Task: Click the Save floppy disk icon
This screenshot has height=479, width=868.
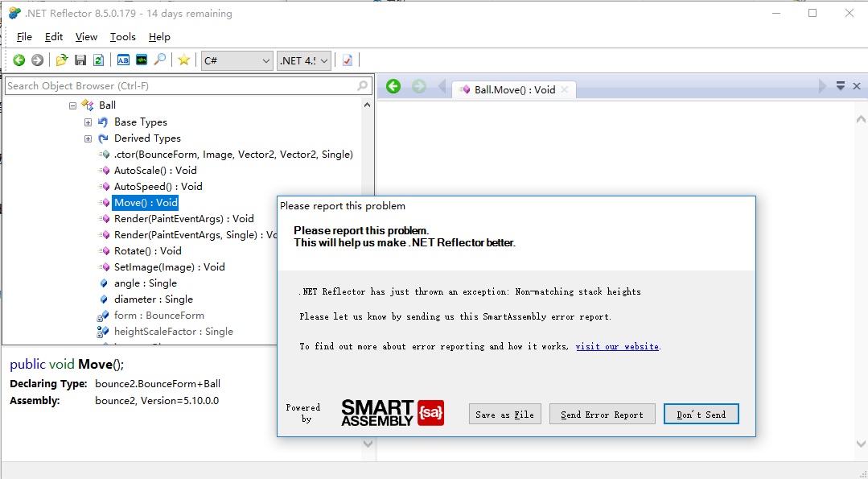Action: pyautogui.click(x=80, y=60)
